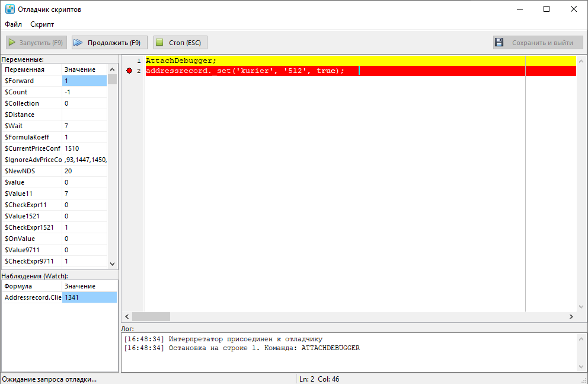Screen dimensions: 588x384
Task: Click the debugger app icon in title bar
Action: coord(10,9)
